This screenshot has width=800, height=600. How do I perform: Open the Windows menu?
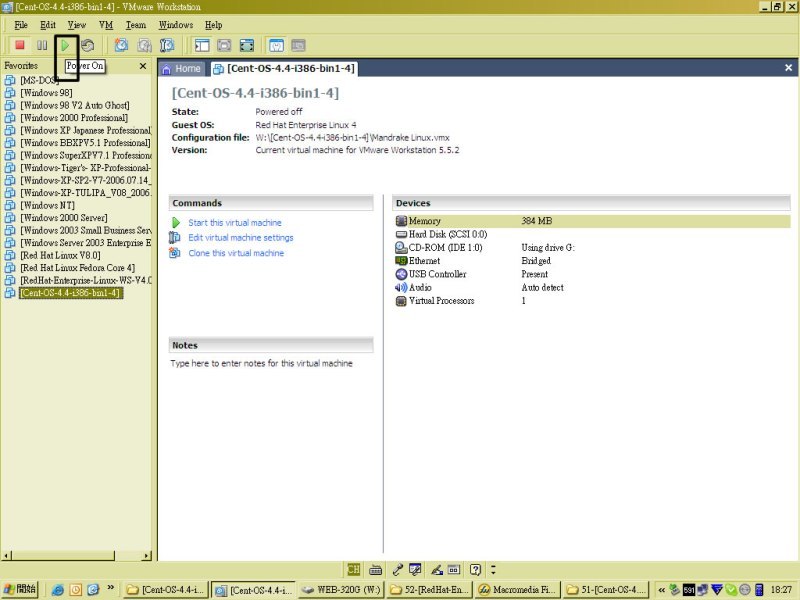[176, 25]
